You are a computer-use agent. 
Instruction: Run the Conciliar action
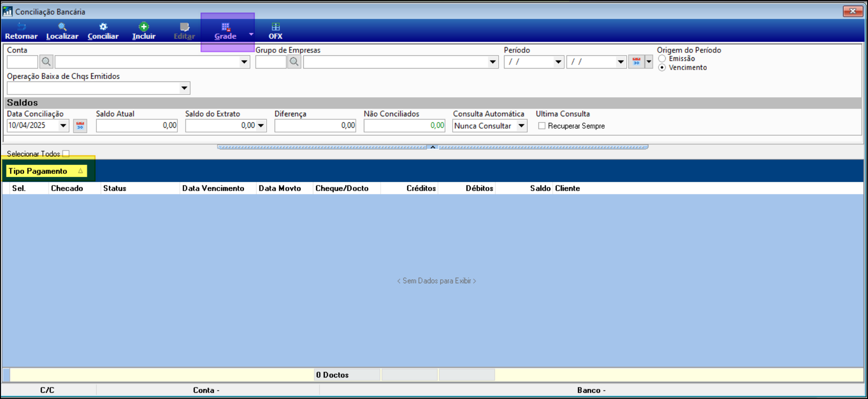pos(103,31)
